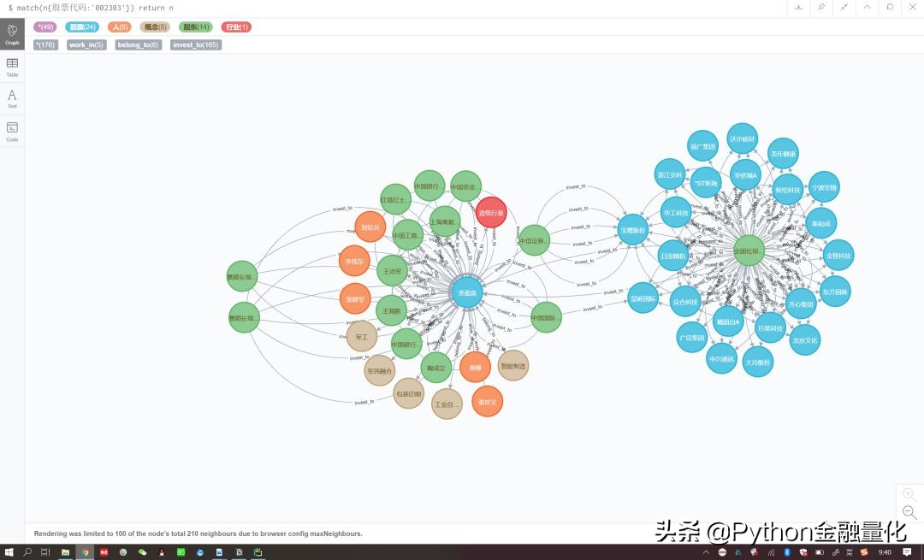Image resolution: width=924 pixels, height=560 pixels.
Task: Rerun the Cypher query with the refresh icon
Action: point(890,7)
